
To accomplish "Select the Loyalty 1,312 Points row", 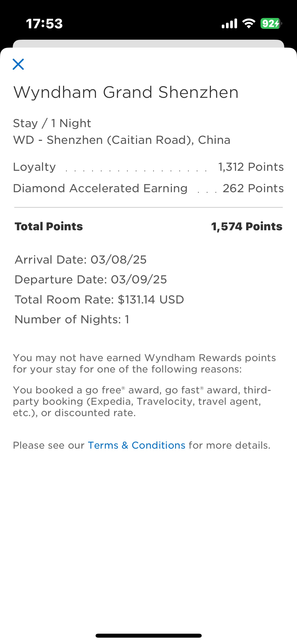I will point(148,167).
